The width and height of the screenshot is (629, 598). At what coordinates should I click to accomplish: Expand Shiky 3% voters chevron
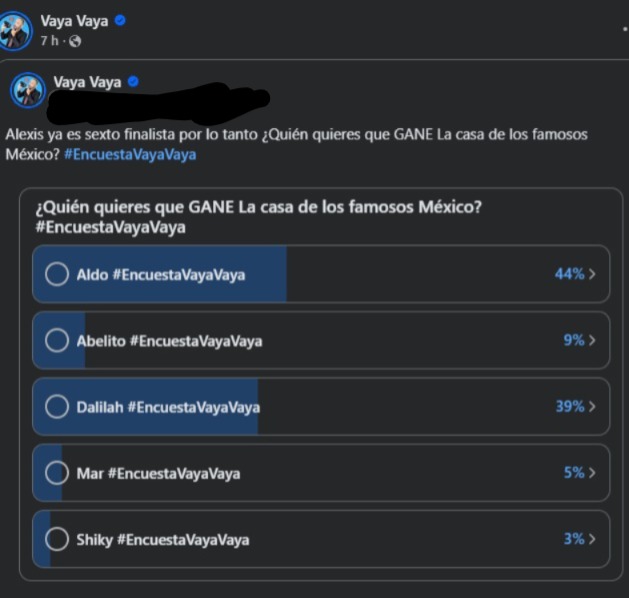(x=593, y=539)
